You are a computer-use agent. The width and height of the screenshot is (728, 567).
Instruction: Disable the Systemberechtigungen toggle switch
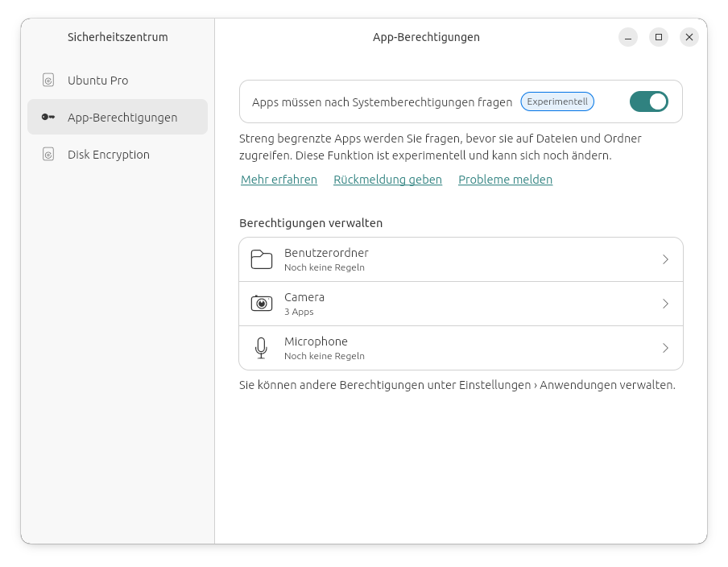(648, 101)
